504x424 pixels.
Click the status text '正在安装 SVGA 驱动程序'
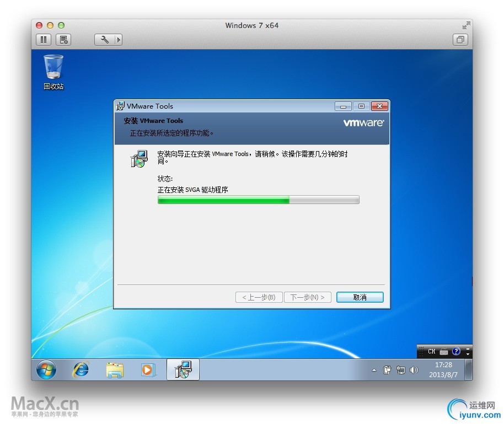(x=193, y=190)
